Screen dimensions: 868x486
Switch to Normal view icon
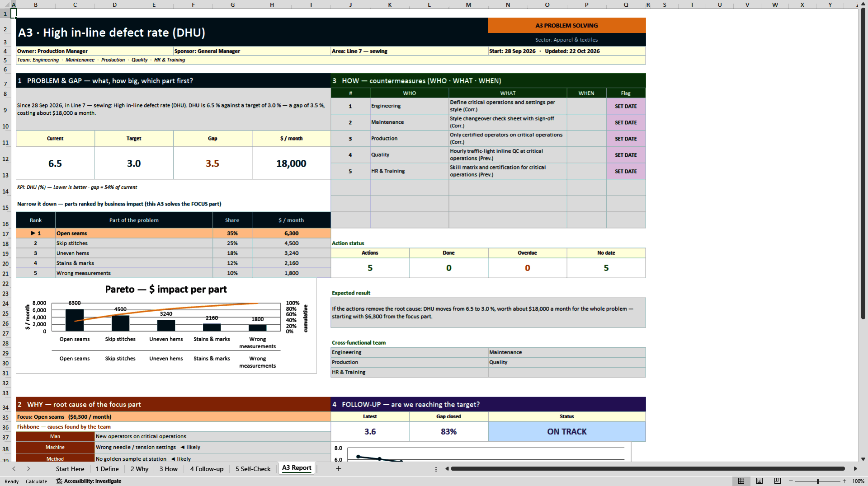(741, 481)
